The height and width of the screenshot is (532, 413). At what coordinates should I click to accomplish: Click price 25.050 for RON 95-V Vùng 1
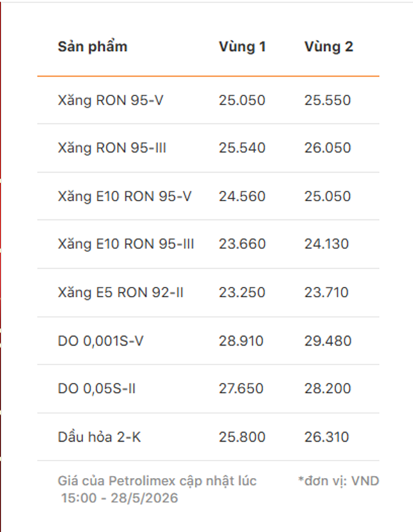pos(242,100)
